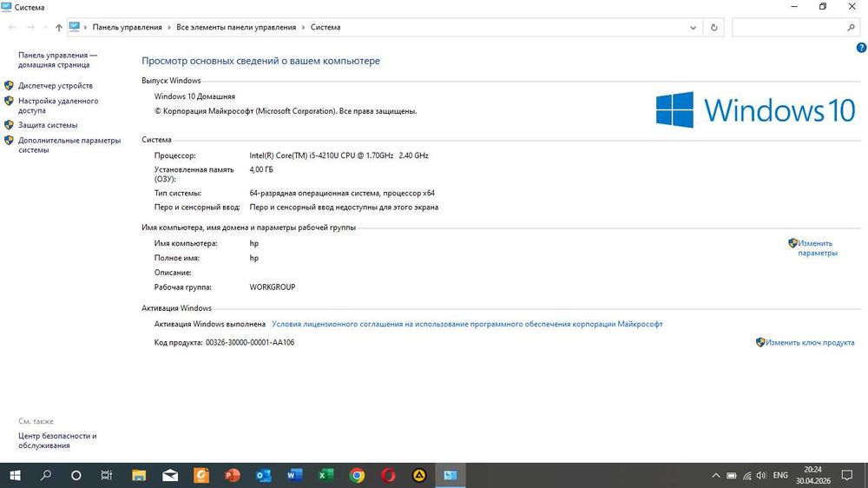Refresh the address bar view
This screenshot has height=488, width=868.
pyautogui.click(x=713, y=27)
